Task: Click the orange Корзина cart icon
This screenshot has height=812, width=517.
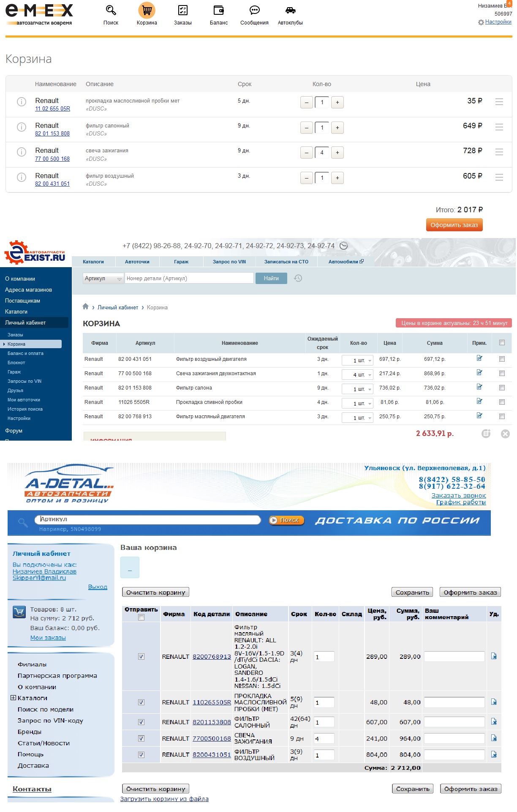Action: point(147,10)
